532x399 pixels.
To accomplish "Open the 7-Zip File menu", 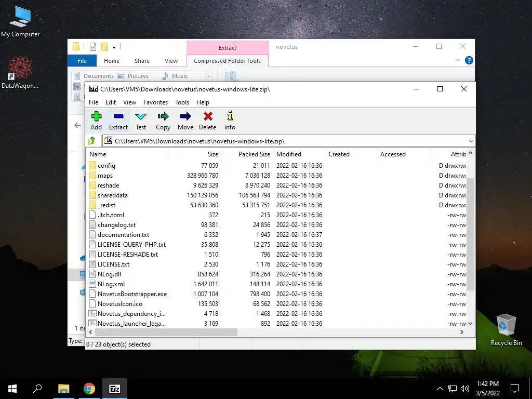I will (x=94, y=102).
